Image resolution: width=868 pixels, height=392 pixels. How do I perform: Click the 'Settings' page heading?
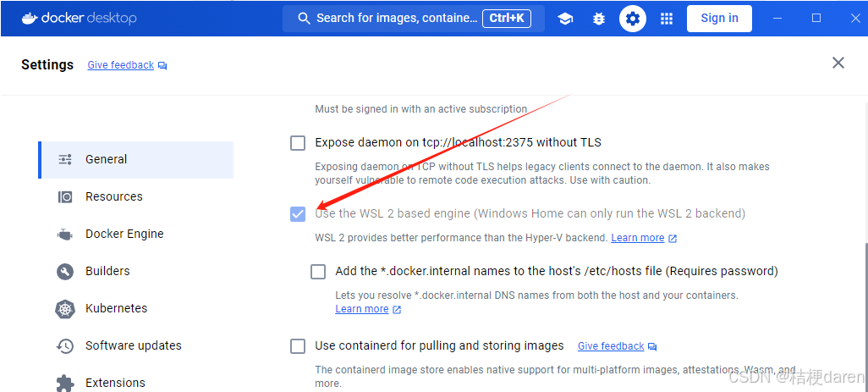[x=47, y=65]
